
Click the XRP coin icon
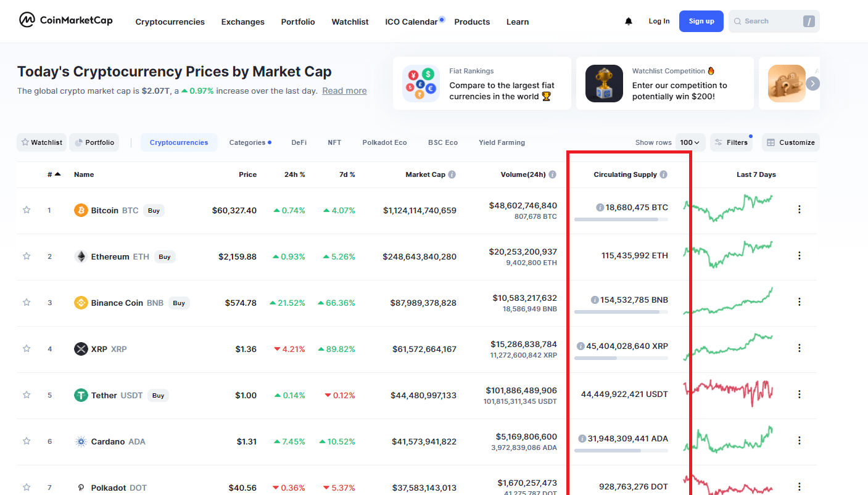point(81,349)
